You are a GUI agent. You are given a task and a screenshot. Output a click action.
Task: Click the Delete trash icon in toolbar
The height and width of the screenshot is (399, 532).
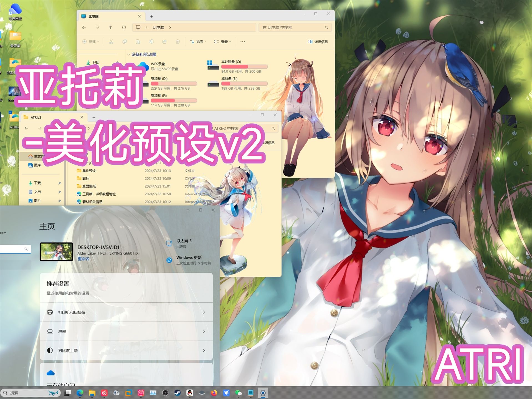click(178, 41)
